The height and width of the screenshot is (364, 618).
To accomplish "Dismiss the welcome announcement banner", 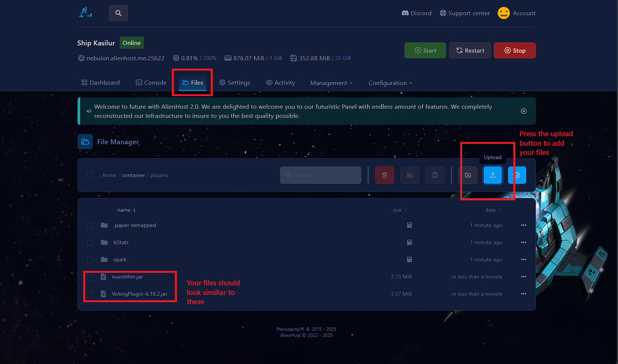I will click(x=523, y=111).
